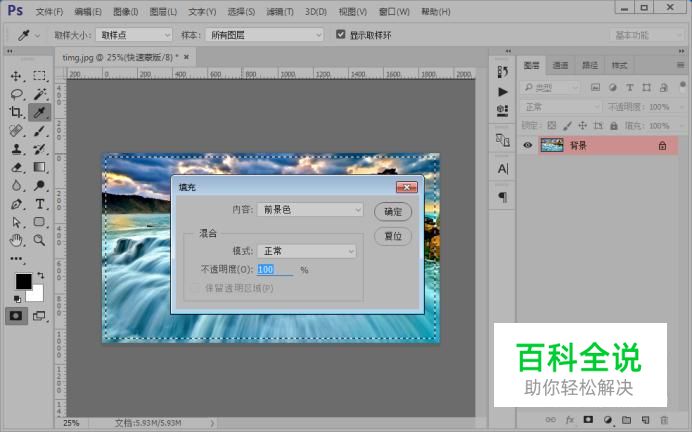692x432 pixels.
Task: Select the Lasso tool
Action: tap(16, 94)
